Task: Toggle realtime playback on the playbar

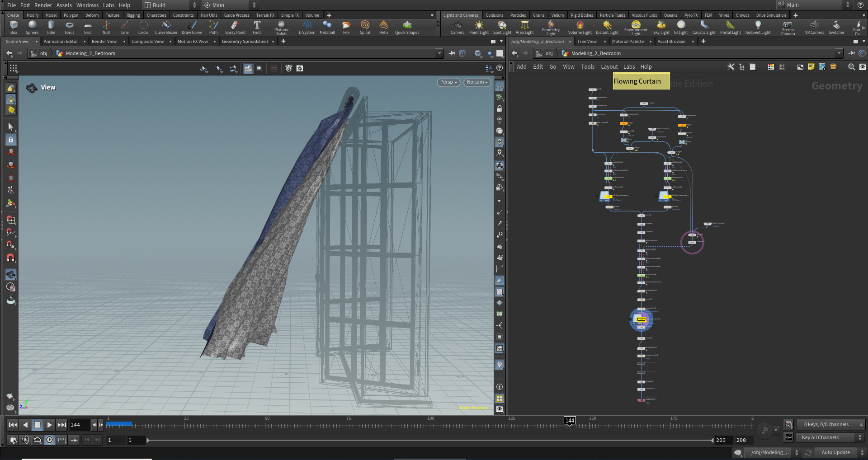Action: click(49, 440)
